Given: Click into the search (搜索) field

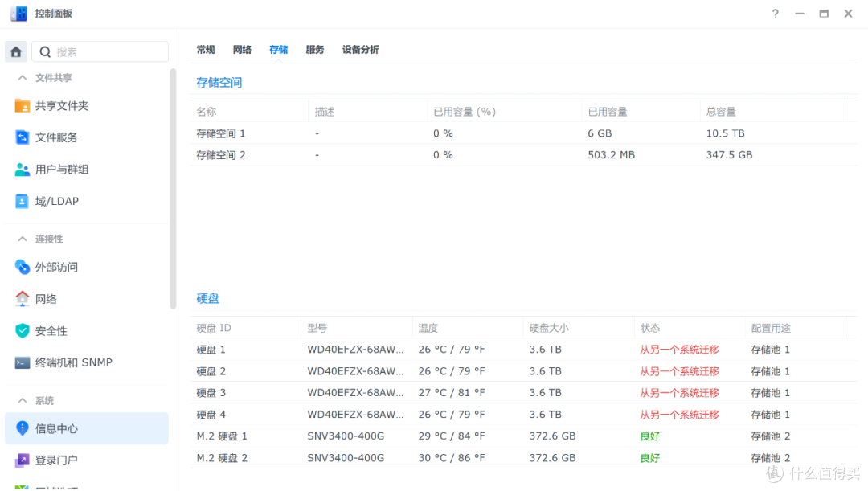Looking at the screenshot, I should [100, 52].
